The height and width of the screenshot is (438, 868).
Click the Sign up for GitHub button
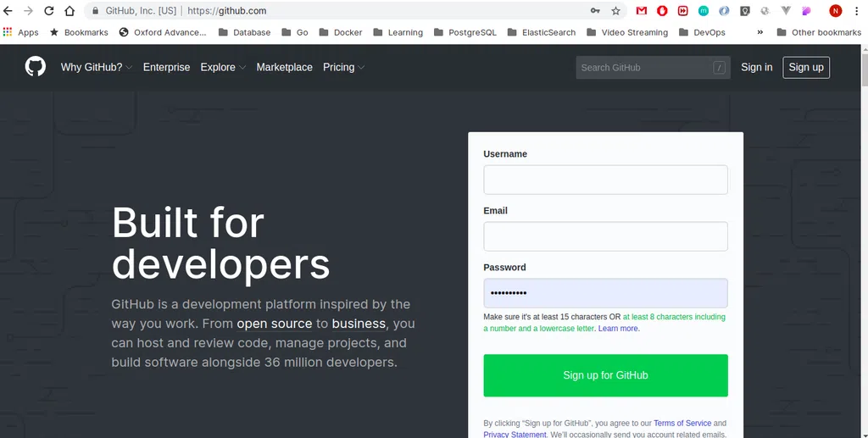(x=605, y=375)
